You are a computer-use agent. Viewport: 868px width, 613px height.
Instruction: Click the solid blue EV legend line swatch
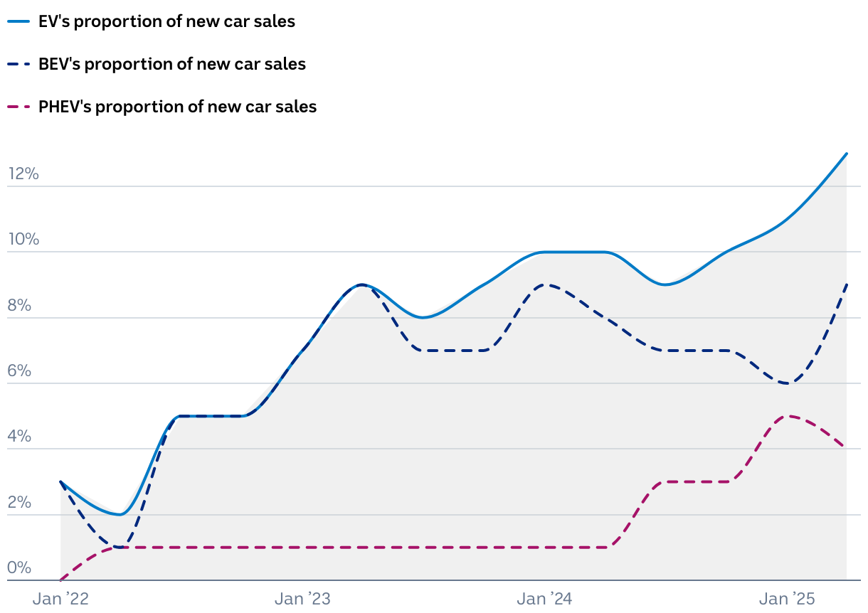pos(18,21)
